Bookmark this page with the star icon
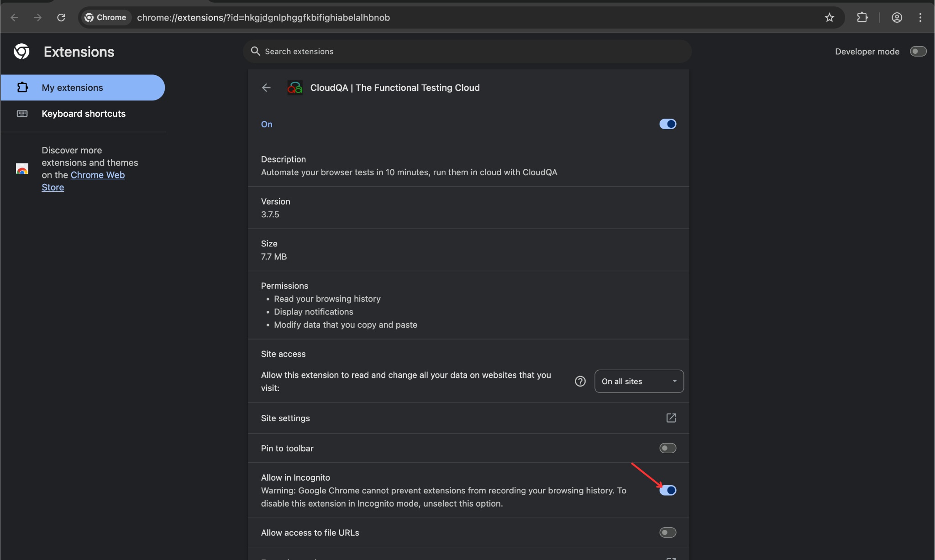 click(830, 17)
